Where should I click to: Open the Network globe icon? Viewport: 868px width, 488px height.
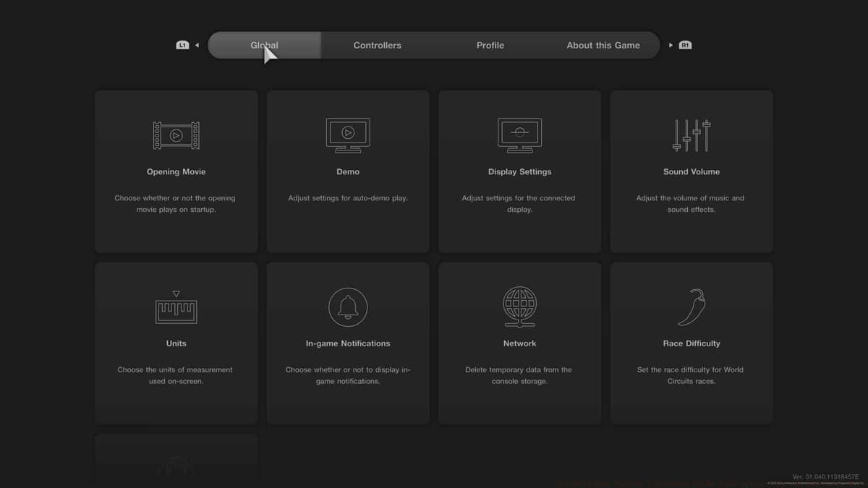[519, 307]
